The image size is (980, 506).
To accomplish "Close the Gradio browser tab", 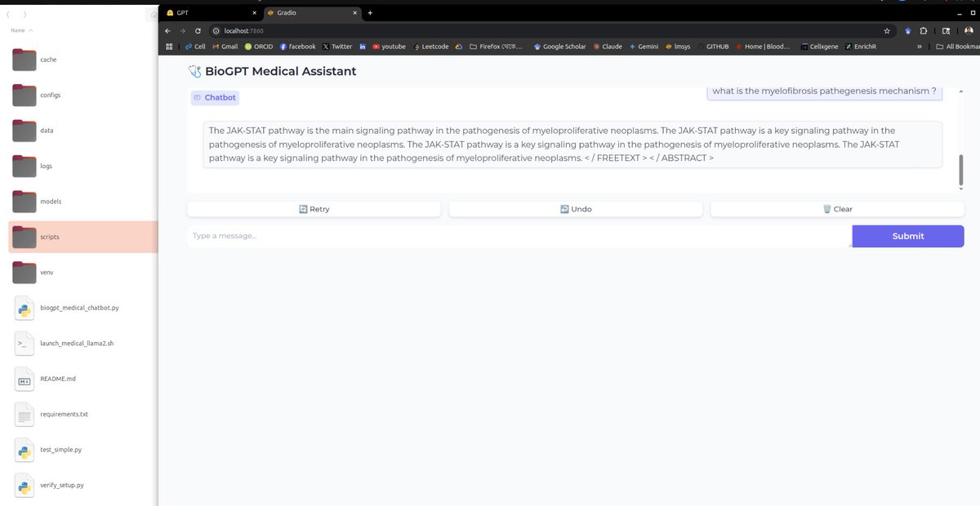I will (x=355, y=13).
